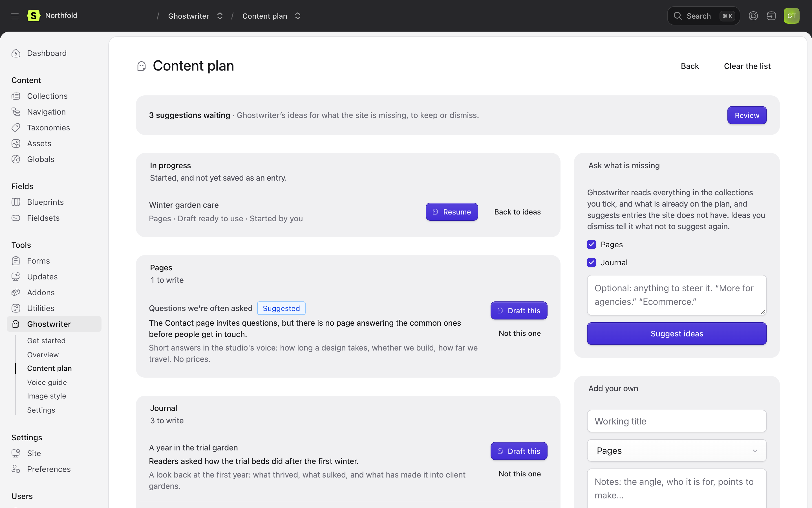Viewport: 812px width, 508px height.
Task: Focus the Working title input field
Action: tap(677, 421)
